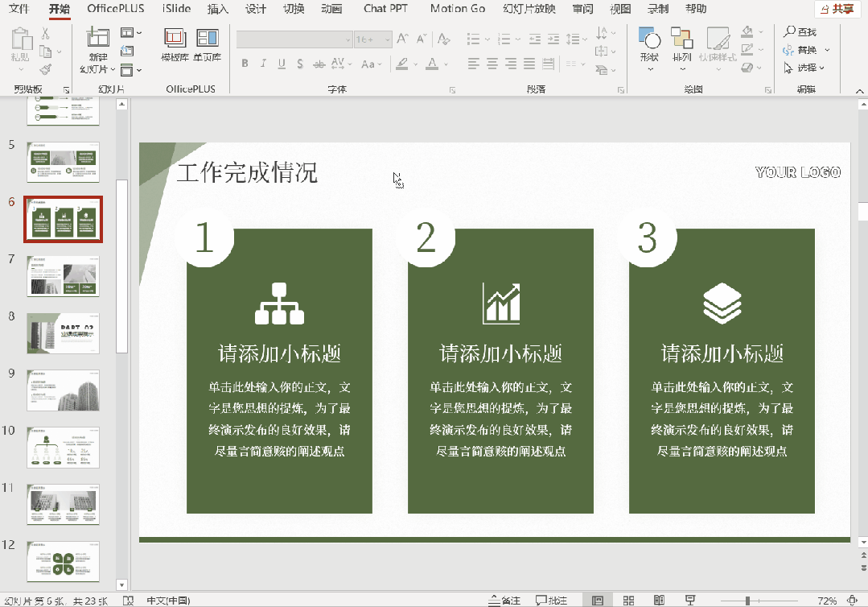Open reading view from status bar
The width and height of the screenshot is (868, 607).
point(660,601)
